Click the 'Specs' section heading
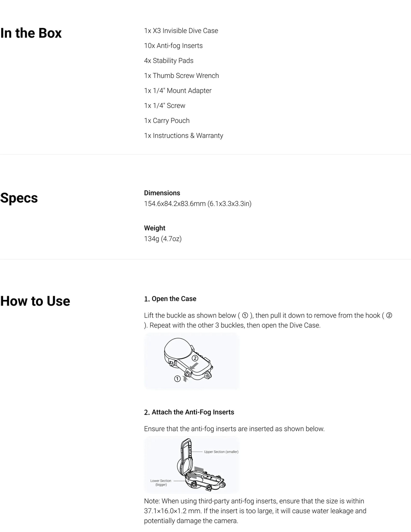 click(19, 198)
